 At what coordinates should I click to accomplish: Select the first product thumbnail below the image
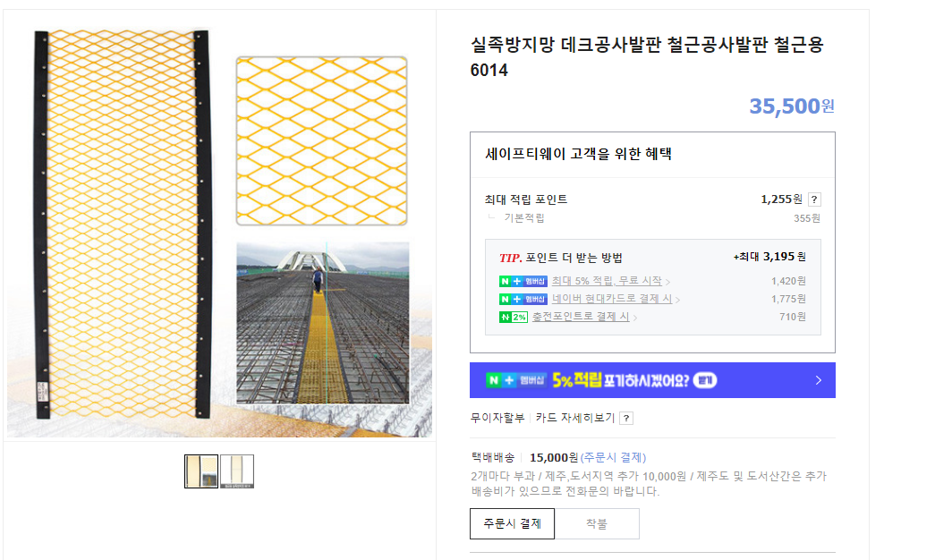click(x=201, y=471)
